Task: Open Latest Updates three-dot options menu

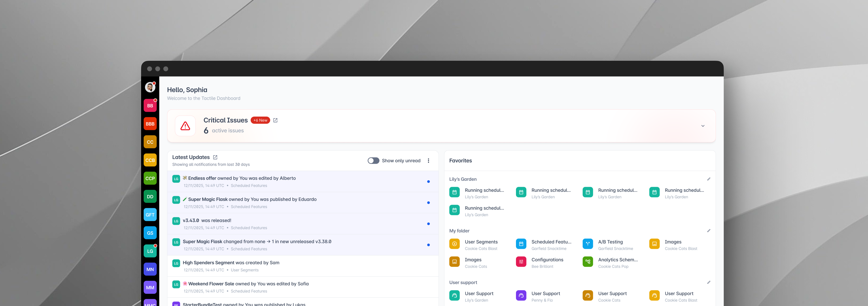Action: click(428, 161)
